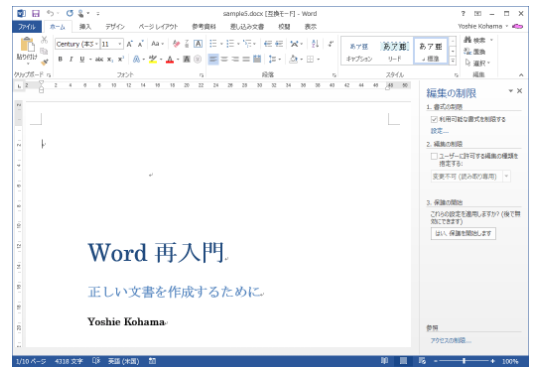Toggle superscript formatting
Image resolution: width=536 pixels, height=376 pixels.
tap(121, 59)
